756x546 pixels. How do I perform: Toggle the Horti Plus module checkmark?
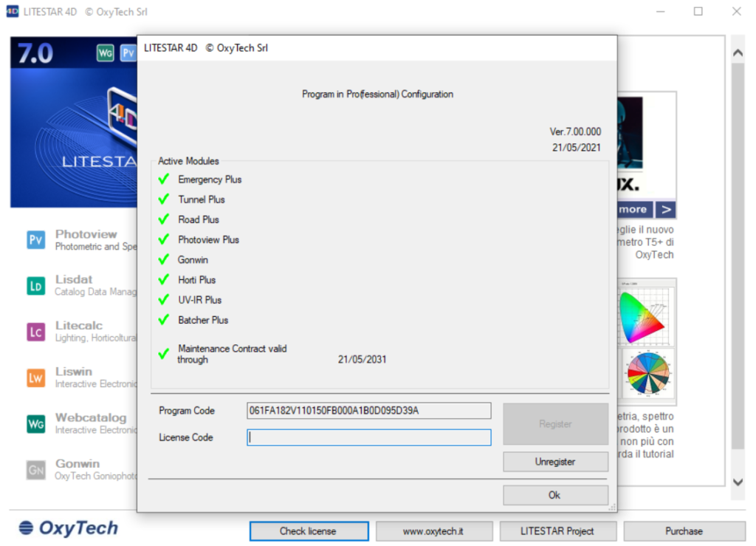pos(163,279)
